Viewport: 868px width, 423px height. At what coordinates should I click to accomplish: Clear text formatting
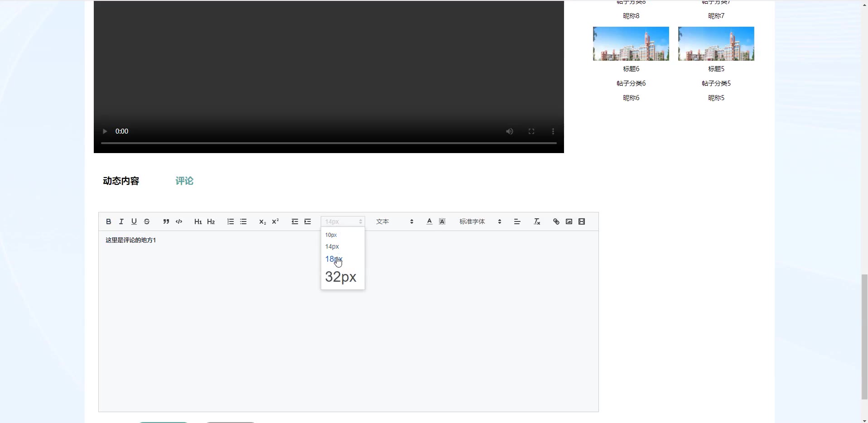pyautogui.click(x=537, y=221)
